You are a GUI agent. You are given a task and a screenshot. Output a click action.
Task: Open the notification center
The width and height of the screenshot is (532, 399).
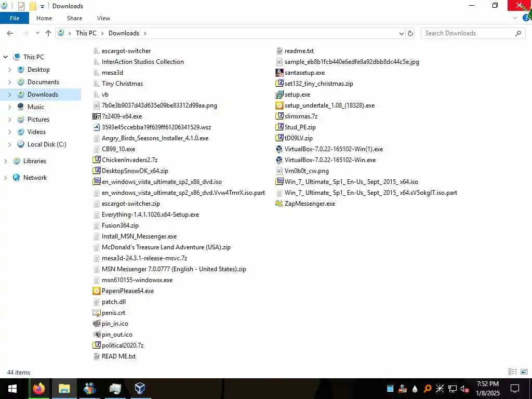pos(515,389)
